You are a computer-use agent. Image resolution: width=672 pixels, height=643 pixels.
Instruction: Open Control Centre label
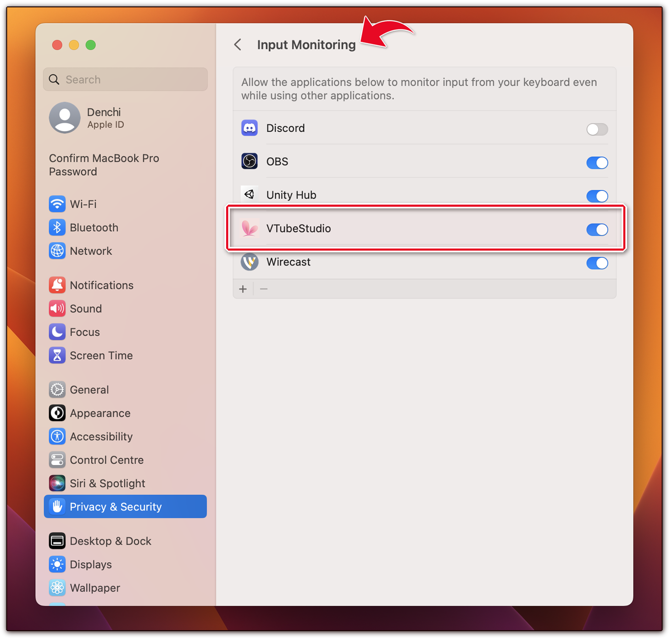107,460
